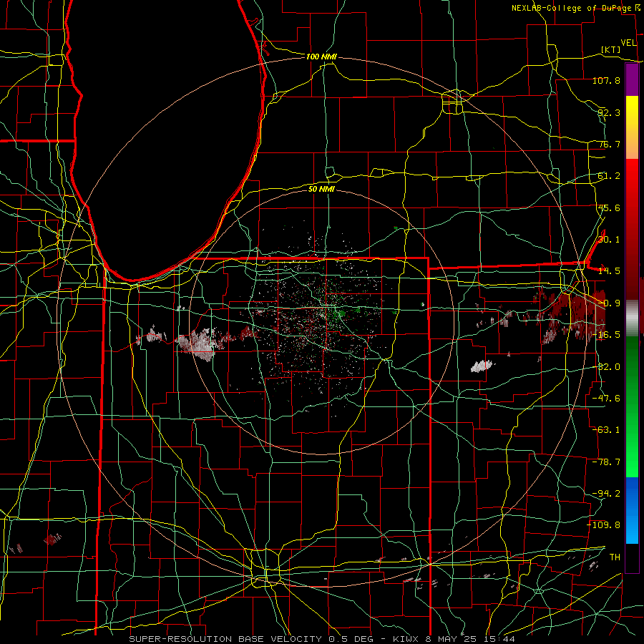Click the "50 NMI" range ring label

pyautogui.click(x=321, y=189)
